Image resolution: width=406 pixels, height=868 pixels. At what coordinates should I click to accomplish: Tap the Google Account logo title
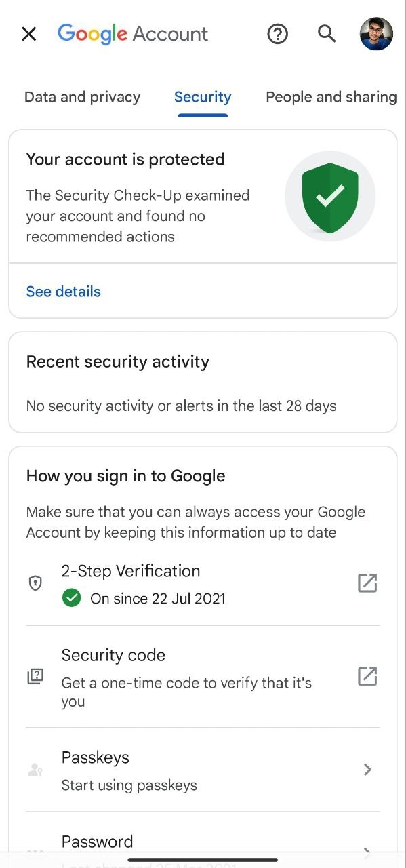pyautogui.click(x=133, y=34)
